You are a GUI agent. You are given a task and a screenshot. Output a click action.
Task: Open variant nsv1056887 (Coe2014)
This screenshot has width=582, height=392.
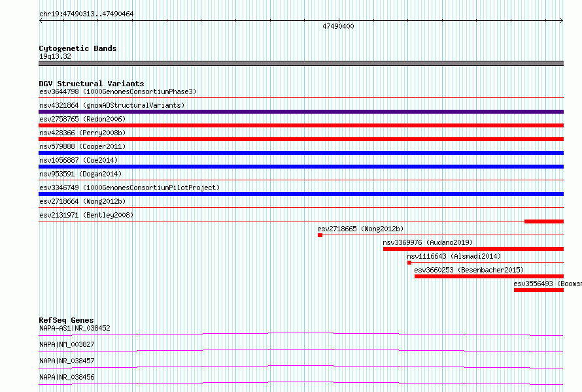click(78, 160)
